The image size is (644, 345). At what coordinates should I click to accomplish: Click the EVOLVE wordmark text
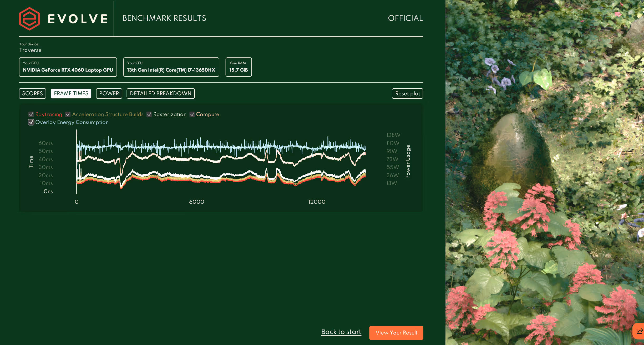tap(78, 19)
